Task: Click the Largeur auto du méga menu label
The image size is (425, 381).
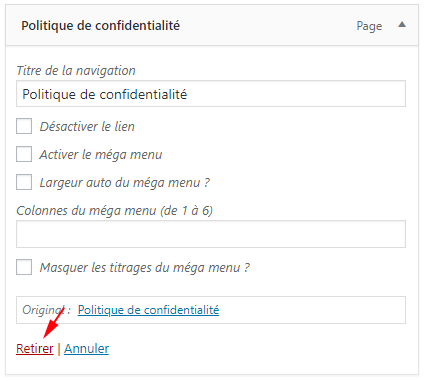Action: 125,183
